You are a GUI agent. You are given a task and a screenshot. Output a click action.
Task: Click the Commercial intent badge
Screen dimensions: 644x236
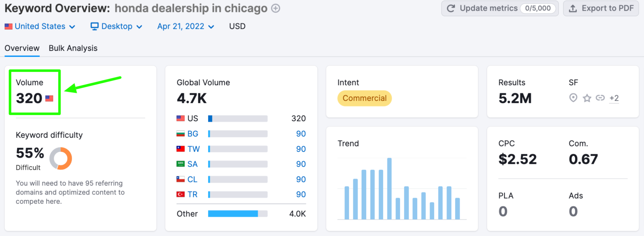tap(364, 98)
